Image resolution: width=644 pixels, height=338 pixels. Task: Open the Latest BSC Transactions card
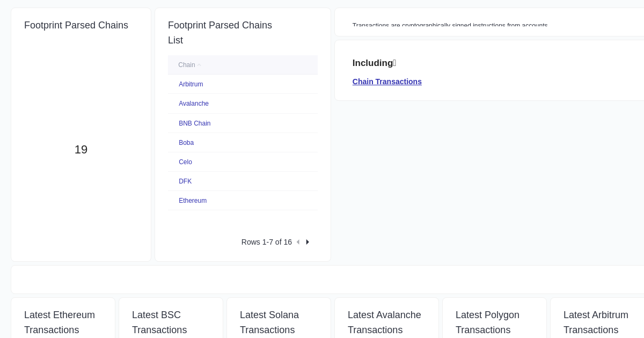click(159, 322)
